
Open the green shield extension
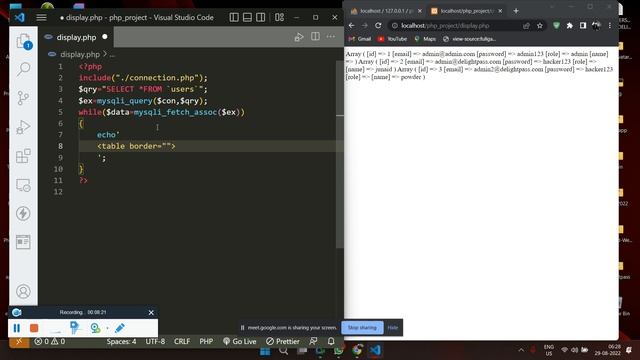tap(556, 26)
